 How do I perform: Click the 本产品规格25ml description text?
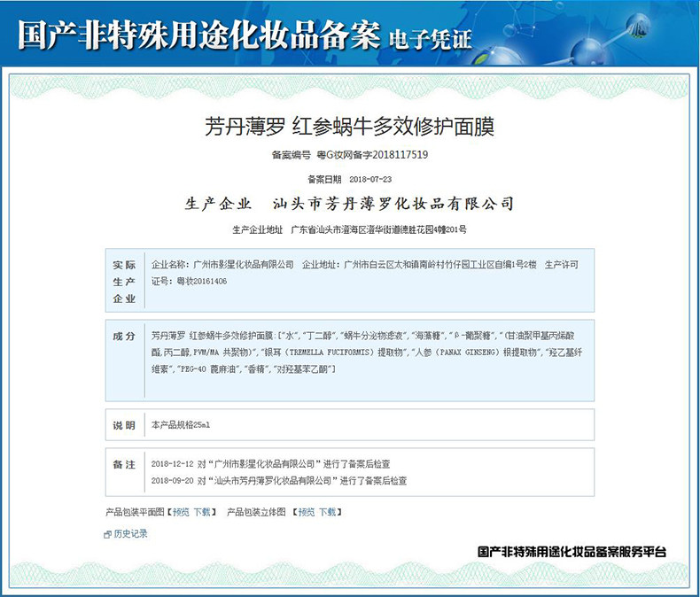coord(182,425)
